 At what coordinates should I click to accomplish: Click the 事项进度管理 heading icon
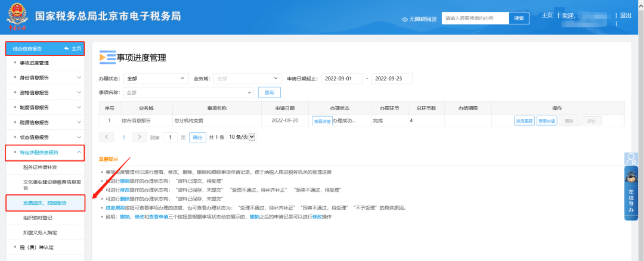pos(107,57)
